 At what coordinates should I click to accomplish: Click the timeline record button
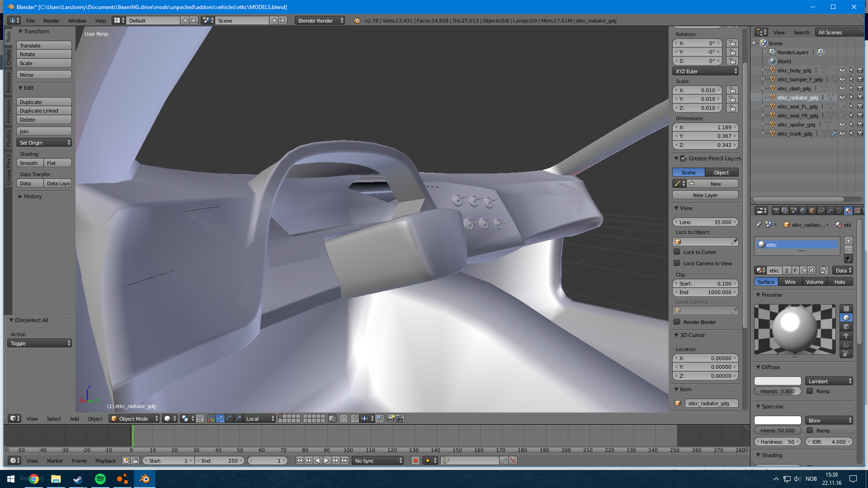point(415,460)
